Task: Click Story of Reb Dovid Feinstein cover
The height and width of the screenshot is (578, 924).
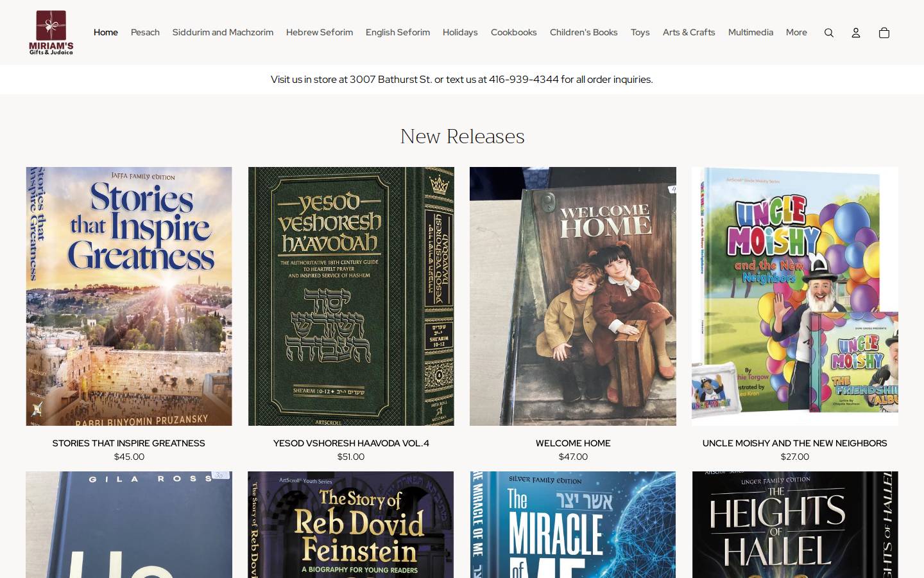Action: tap(351, 525)
